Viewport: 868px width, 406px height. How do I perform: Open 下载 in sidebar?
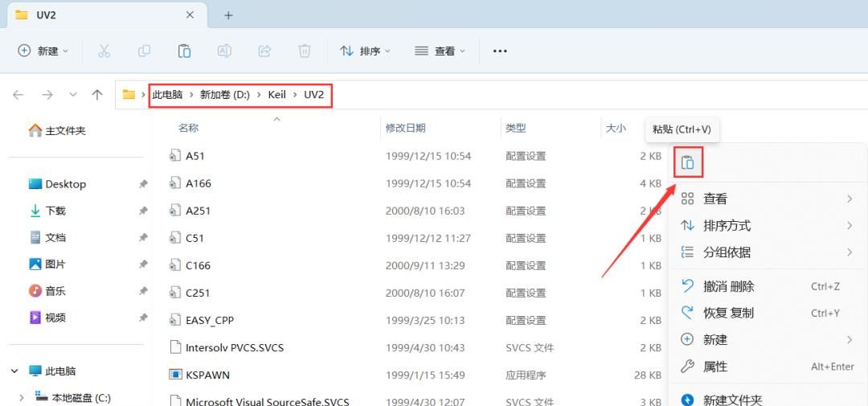47,211
